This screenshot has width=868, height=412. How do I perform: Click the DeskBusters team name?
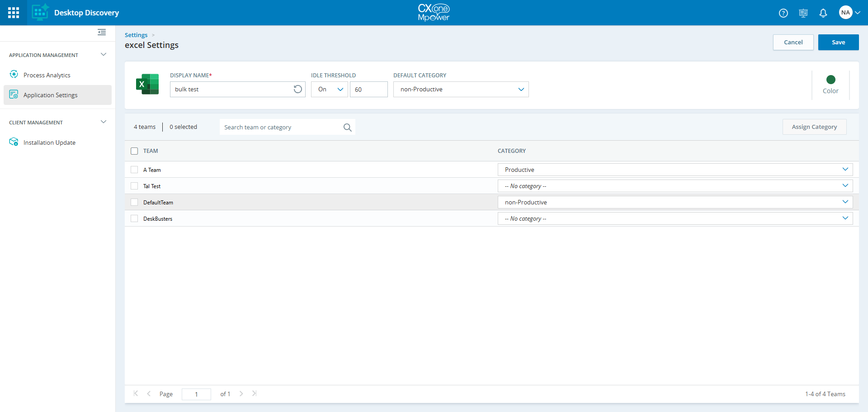(x=158, y=219)
